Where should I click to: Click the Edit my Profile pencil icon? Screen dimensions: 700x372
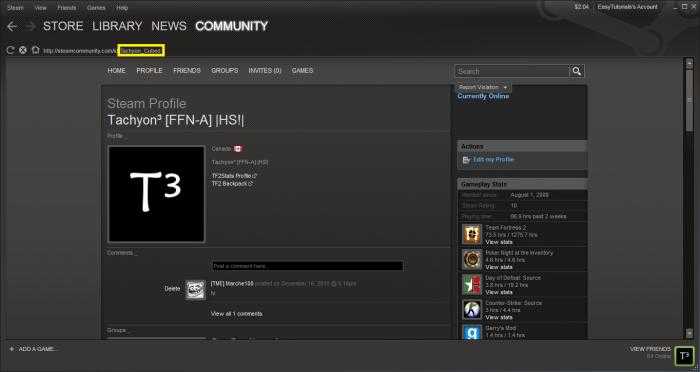[x=467, y=160]
